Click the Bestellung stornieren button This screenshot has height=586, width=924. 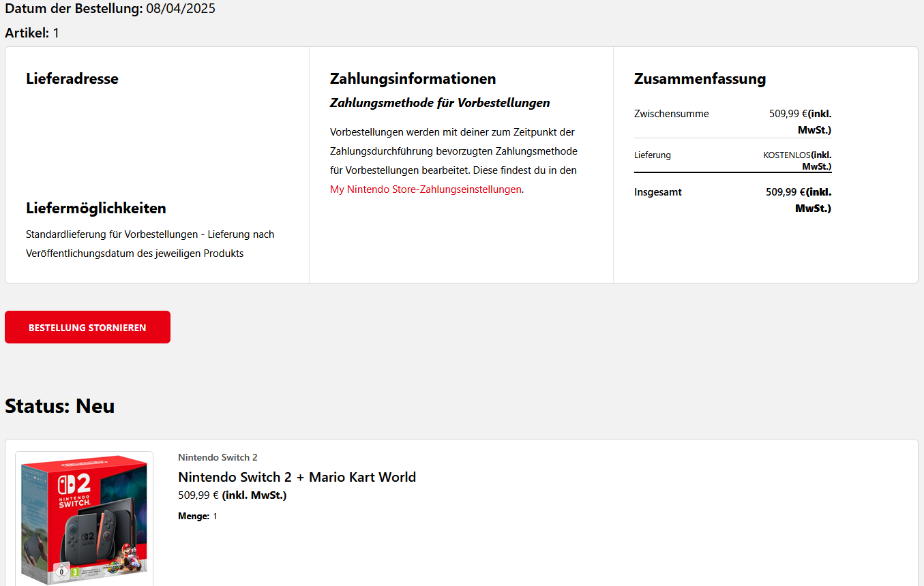coord(87,327)
